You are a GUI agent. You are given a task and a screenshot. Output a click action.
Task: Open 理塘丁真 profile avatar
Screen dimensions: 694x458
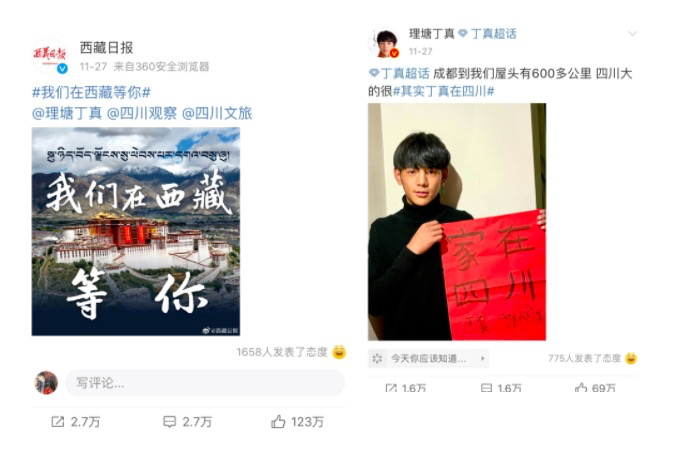click(384, 43)
